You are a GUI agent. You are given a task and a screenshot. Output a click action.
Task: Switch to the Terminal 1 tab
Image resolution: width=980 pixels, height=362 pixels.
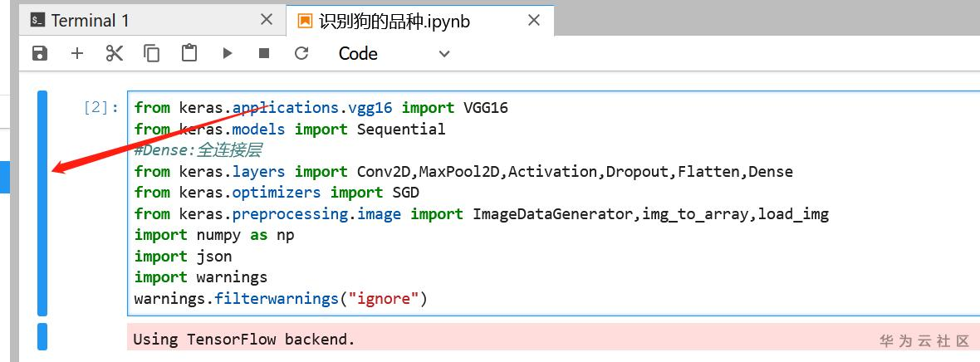[90, 21]
